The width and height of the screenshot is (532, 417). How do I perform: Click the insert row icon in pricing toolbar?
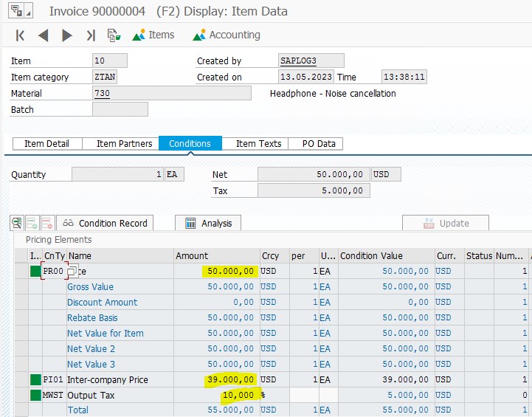pos(32,223)
